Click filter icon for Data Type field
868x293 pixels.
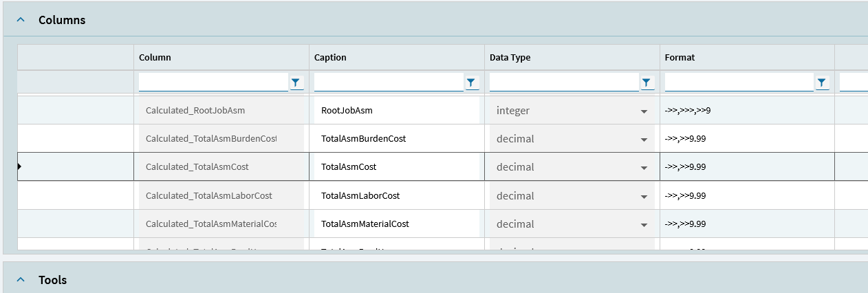tap(647, 83)
